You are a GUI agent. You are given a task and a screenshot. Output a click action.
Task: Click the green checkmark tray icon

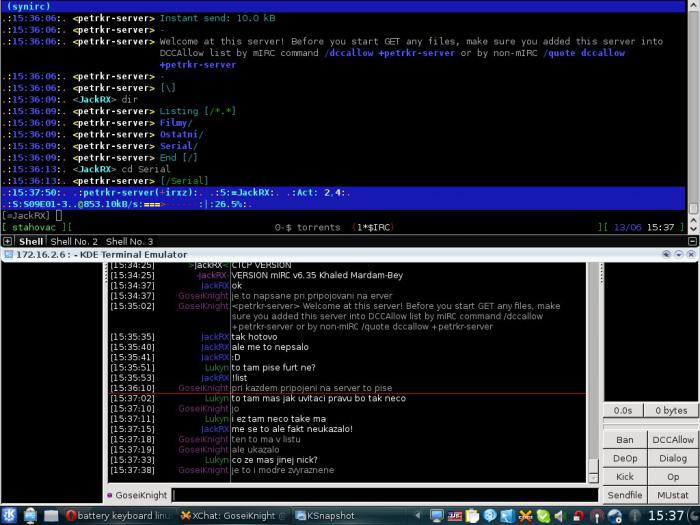pyautogui.click(x=543, y=516)
